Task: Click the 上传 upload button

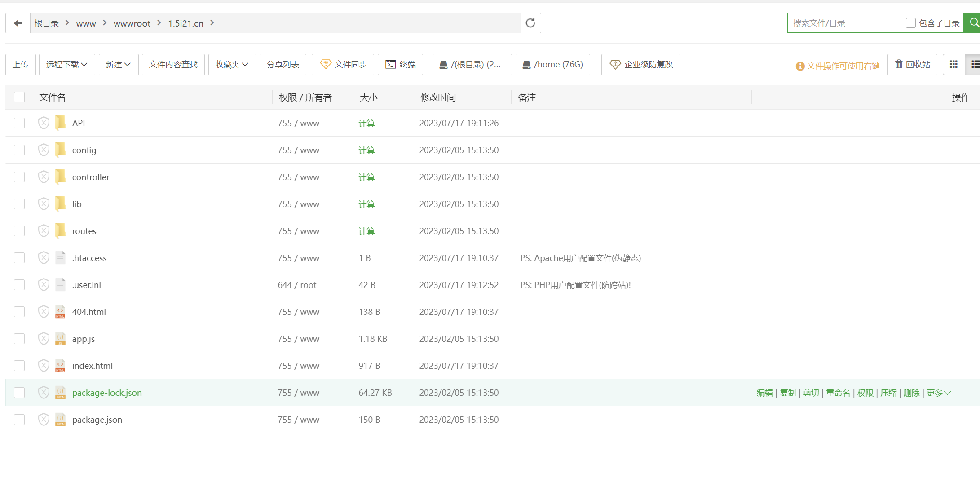Action: pos(21,65)
